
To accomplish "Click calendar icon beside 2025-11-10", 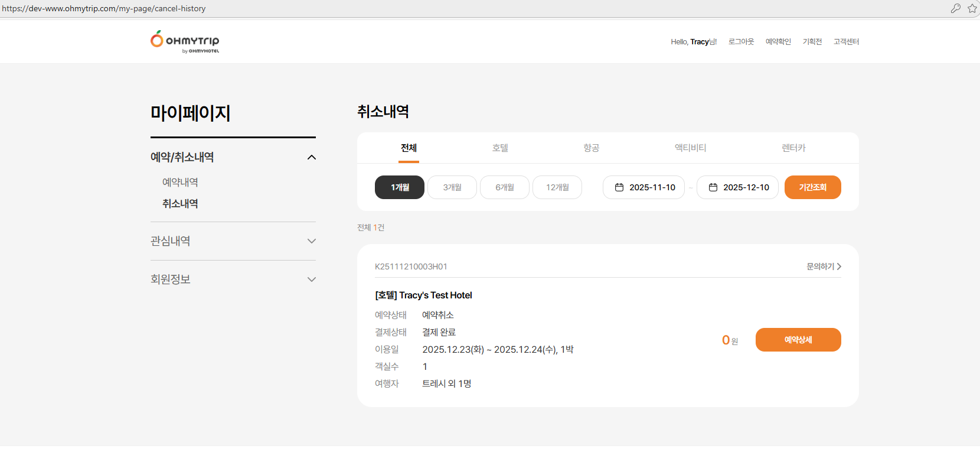I will (x=619, y=187).
